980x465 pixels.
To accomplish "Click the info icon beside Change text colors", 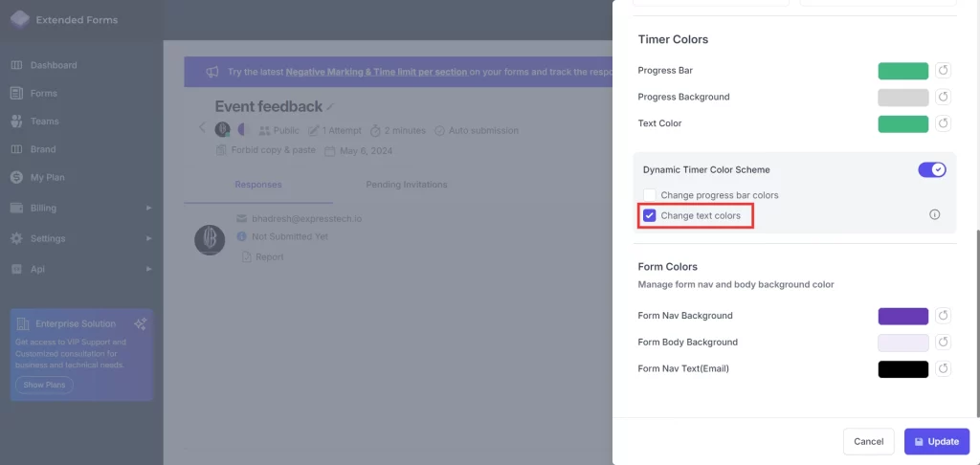I will click(x=934, y=215).
